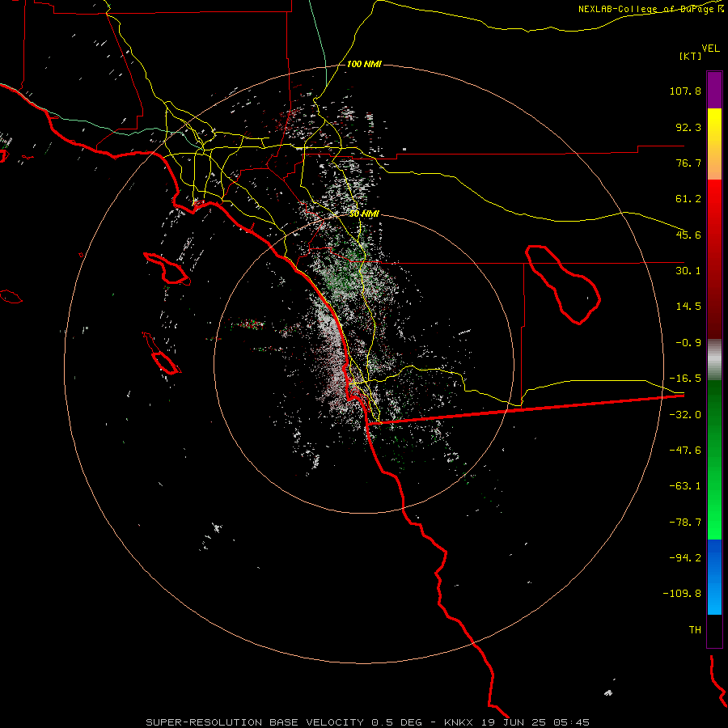Click the -63.1 velocity scale value
The image size is (728, 728).
685,486
